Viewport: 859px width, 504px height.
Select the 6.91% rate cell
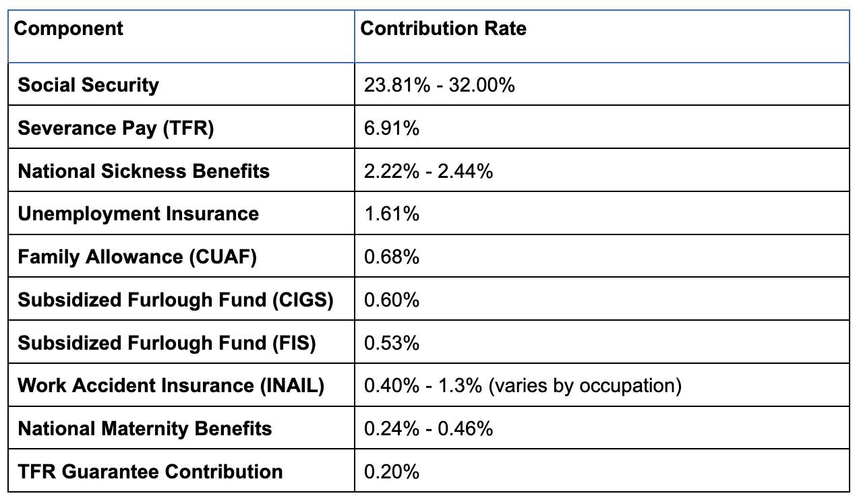click(x=392, y=128)
